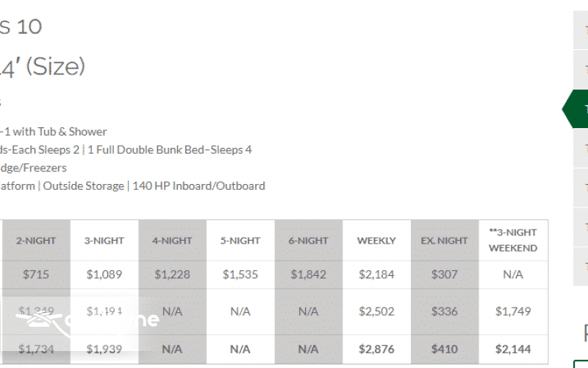Screen dimensions: 588x368
Task: Select the 4-NIGHT column header
Action: 172,241
